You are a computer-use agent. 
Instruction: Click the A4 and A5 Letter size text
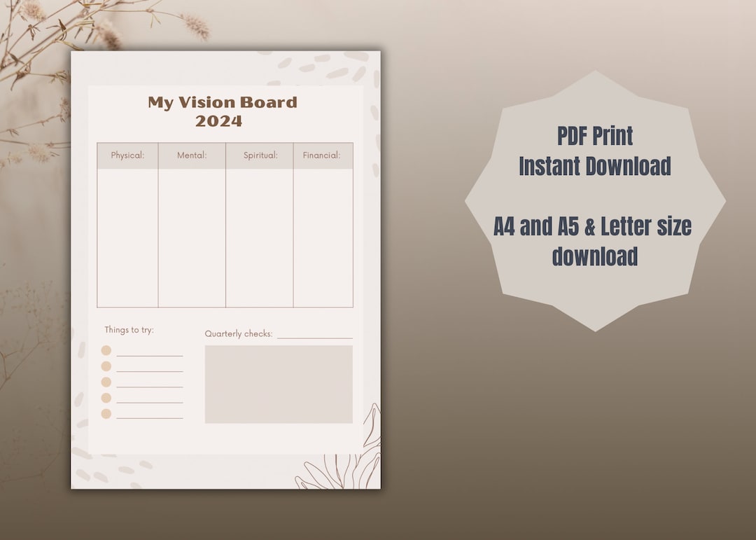pyautogui.click(x=594, y=242)
